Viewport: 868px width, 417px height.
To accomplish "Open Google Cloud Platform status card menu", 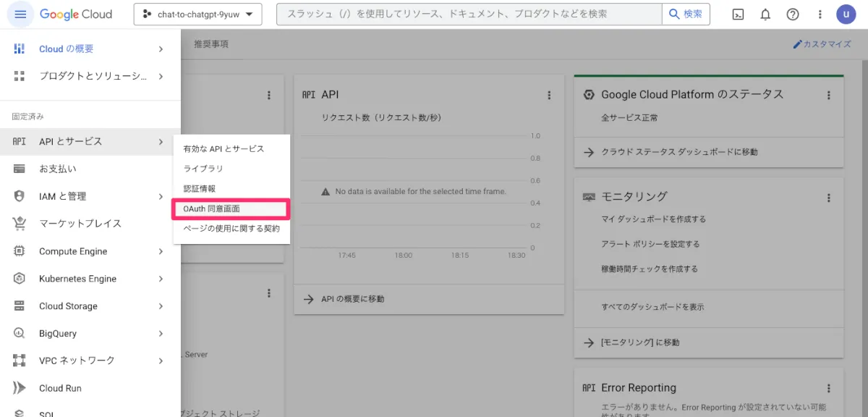I will coord(829,95).
